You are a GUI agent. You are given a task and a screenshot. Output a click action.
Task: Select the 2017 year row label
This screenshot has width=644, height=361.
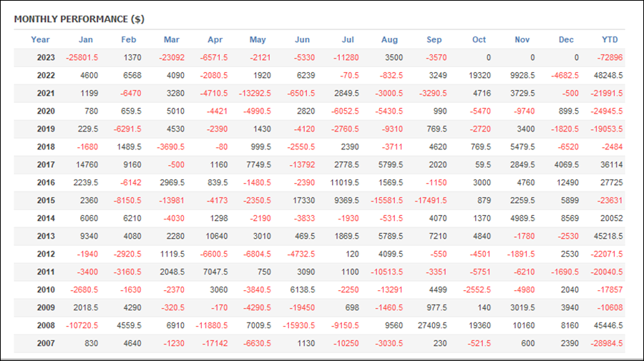click(x=46, y=165)
